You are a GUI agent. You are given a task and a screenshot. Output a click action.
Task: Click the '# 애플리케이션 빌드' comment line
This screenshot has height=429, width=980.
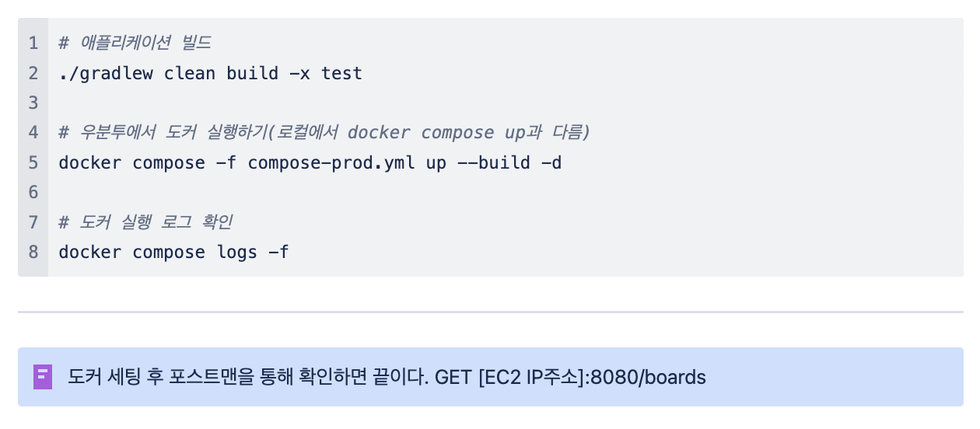click(x=135, y=44)
